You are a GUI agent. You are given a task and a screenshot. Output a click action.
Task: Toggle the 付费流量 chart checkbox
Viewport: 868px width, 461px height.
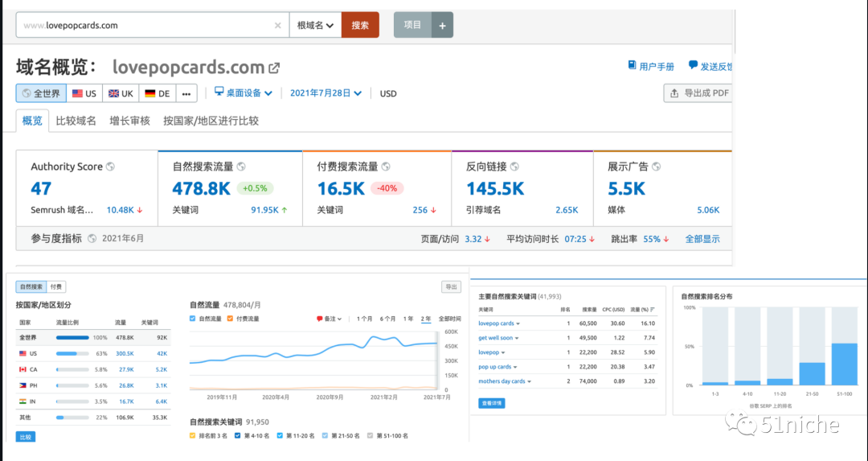[230, 319]
